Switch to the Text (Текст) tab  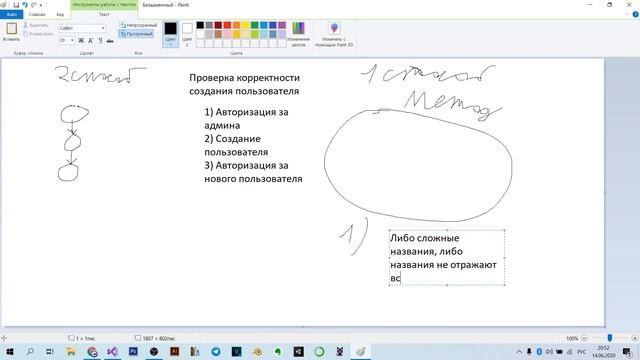click(104, 14)
